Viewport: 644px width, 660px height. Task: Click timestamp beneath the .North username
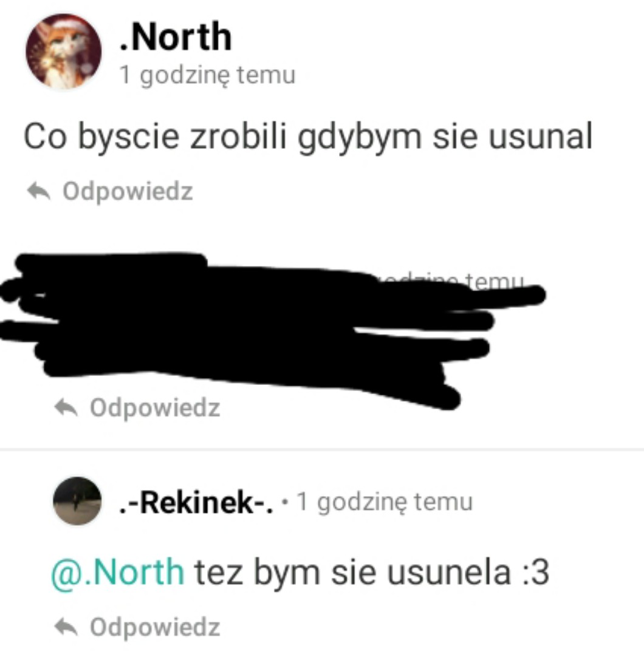point(207,75)
